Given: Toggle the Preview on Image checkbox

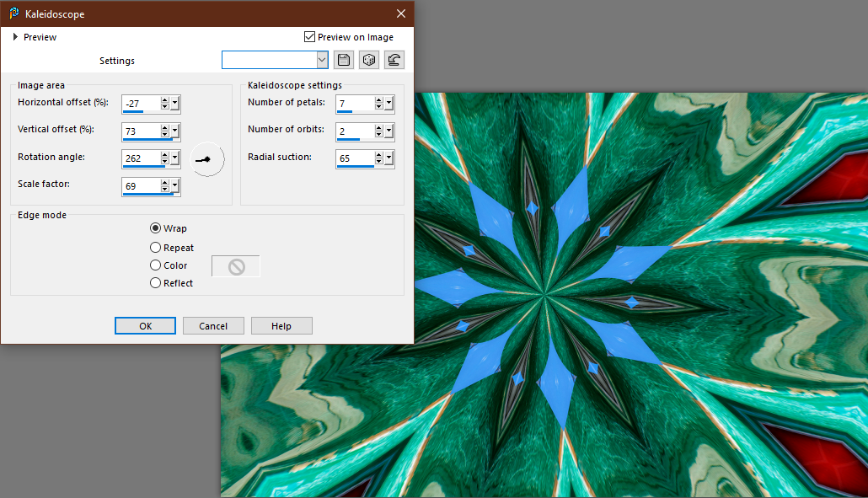Looking at the screenshot, I should pyautogui.click(x=309, y=37).
